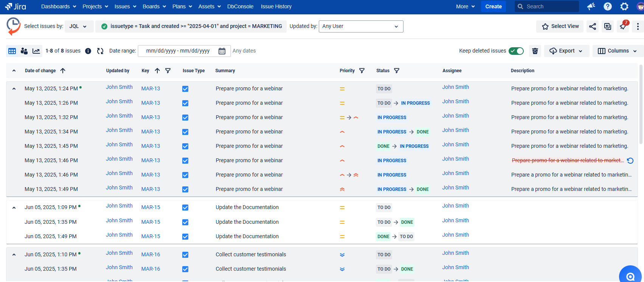Open the Dashboards menu

59,6
